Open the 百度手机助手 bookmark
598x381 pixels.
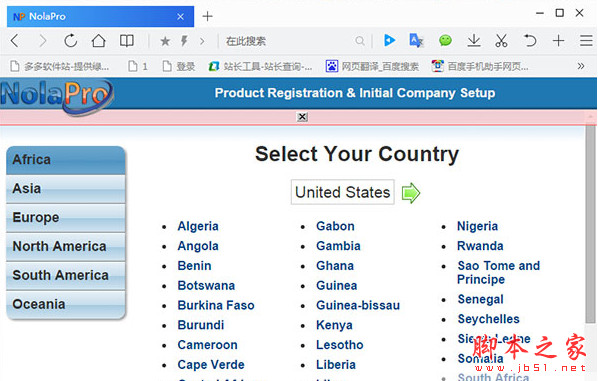coord(480,66)
